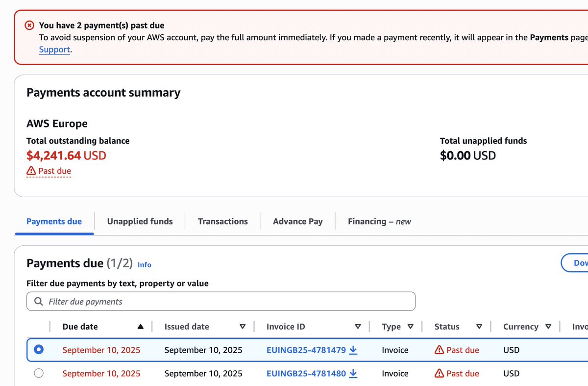Open the Financing – new tab
Image resolution: width=588 pixels, height=386 pixels.
tap(379, 221)
